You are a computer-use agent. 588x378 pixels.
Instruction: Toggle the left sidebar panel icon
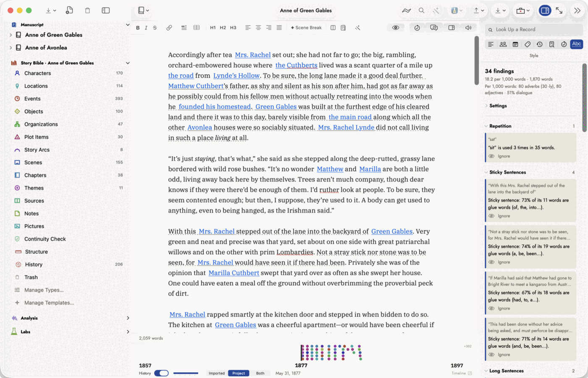click(x=106, y=10)
